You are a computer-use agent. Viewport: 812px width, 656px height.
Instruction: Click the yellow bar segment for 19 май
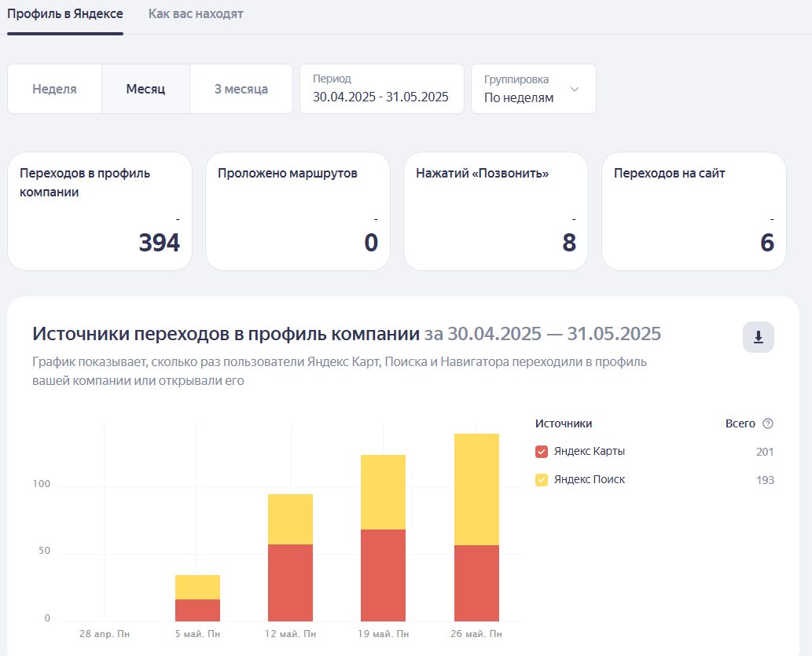pos(383,492)
